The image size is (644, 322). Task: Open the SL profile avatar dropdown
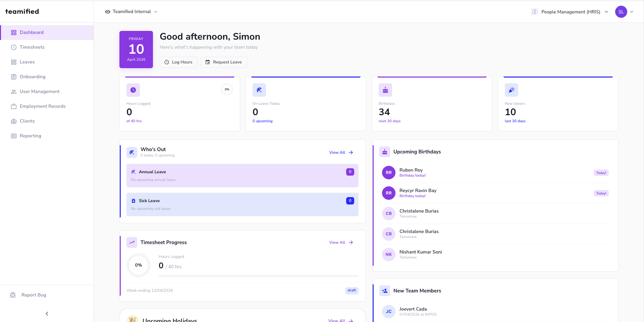622,11
